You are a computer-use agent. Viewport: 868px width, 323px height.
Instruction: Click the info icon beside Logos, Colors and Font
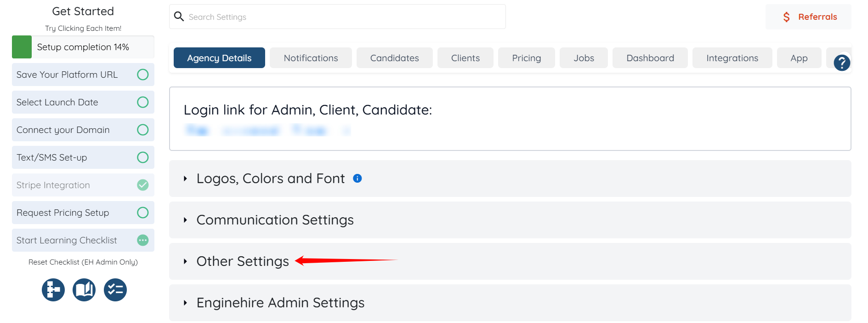357,179
